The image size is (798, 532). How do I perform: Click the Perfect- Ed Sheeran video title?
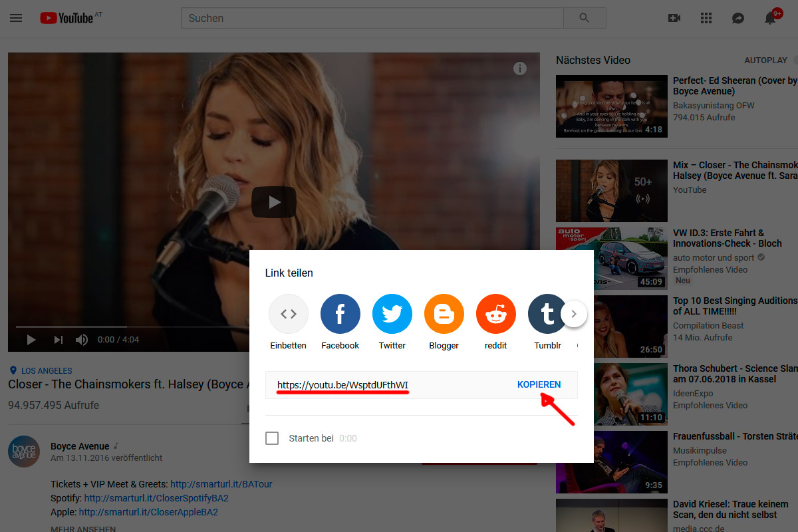pos(735,86)
